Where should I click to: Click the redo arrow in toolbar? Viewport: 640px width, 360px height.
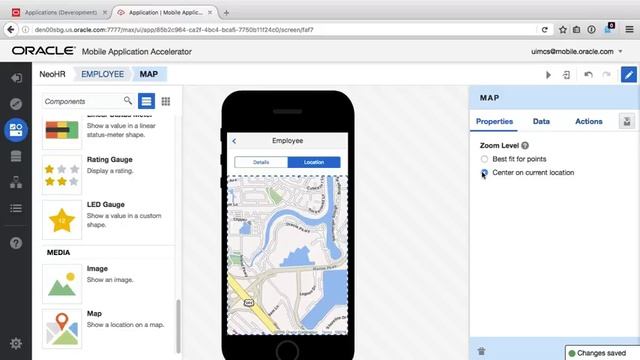[607, 75]
